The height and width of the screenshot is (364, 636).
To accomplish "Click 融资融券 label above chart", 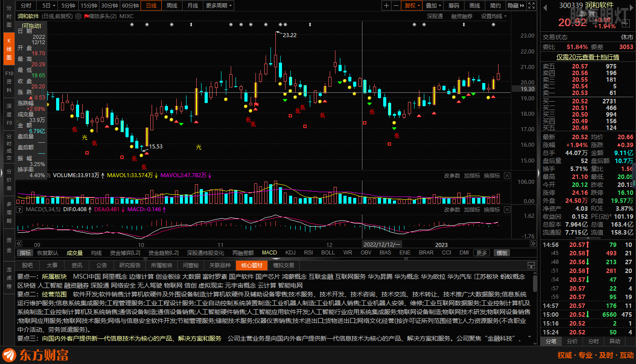I will point(461,16).
